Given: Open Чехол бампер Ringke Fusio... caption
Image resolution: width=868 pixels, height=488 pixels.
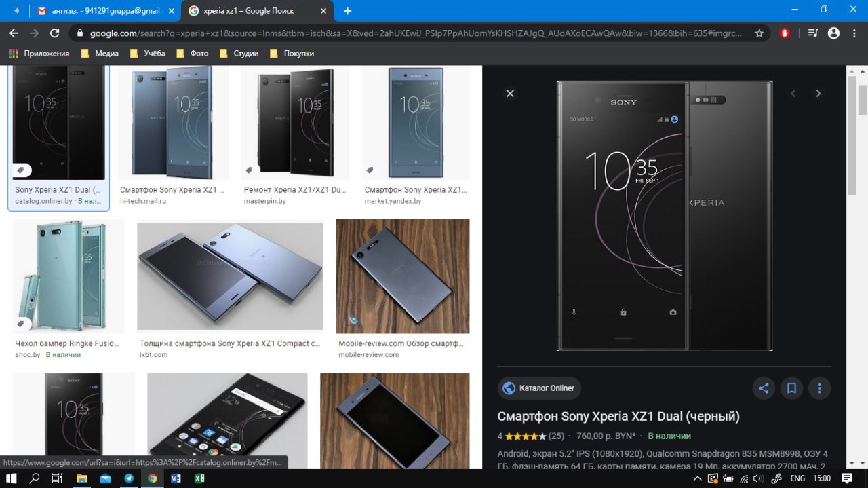Looking at the screenshot, I should click(x=66, y=343).
